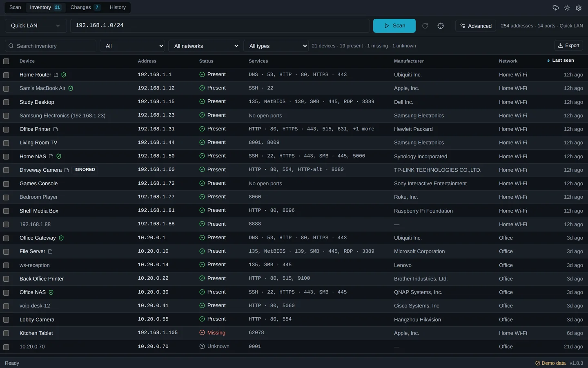Image resolution: width=588 pixels, height=368 pixels.
Task: Open the Changes tab
Action: point(85,7)
